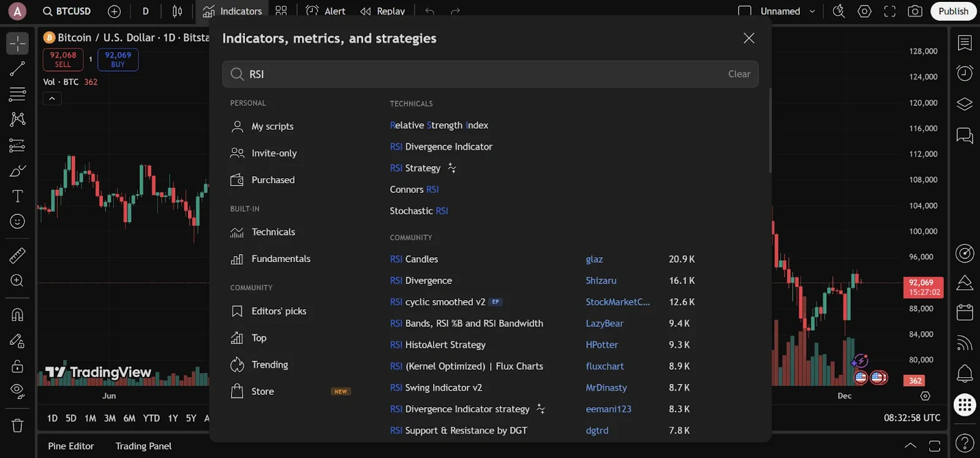Open the user account avatar menu
This screenshot has height=458, width=980.
[x=17, y=11]
